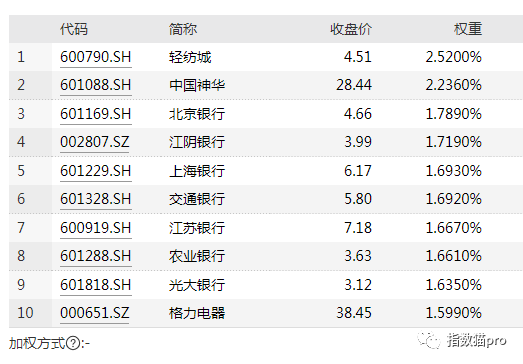Select the stock name 光大银行

point(197,285)
